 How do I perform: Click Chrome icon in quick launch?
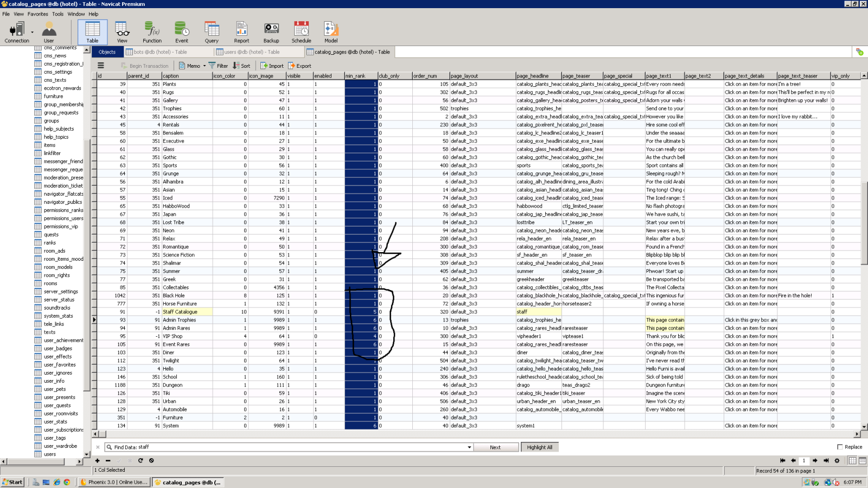[x=67, y=482]
